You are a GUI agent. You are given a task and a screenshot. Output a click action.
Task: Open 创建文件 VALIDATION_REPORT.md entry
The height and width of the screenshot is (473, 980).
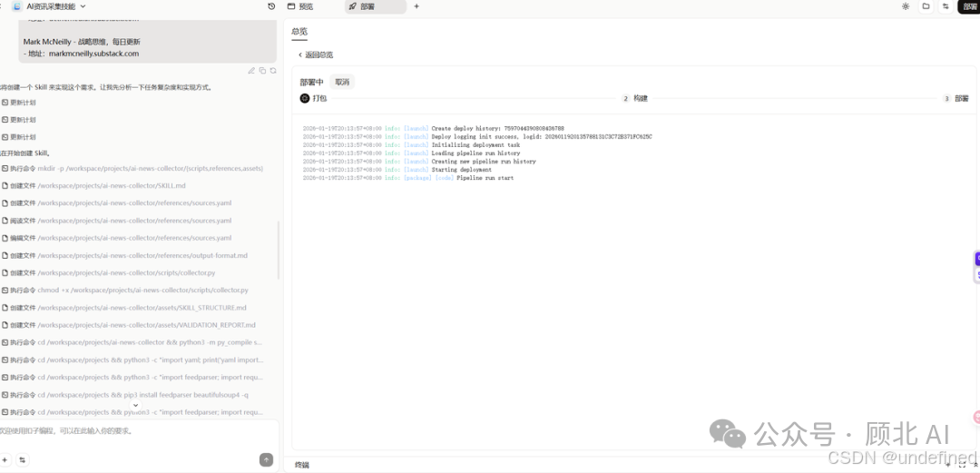129,325
